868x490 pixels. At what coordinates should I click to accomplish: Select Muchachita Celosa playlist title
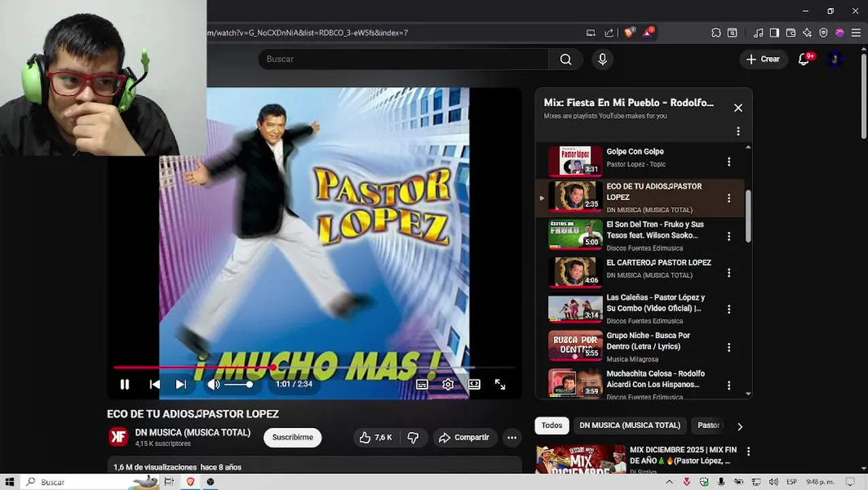(656, 379)
